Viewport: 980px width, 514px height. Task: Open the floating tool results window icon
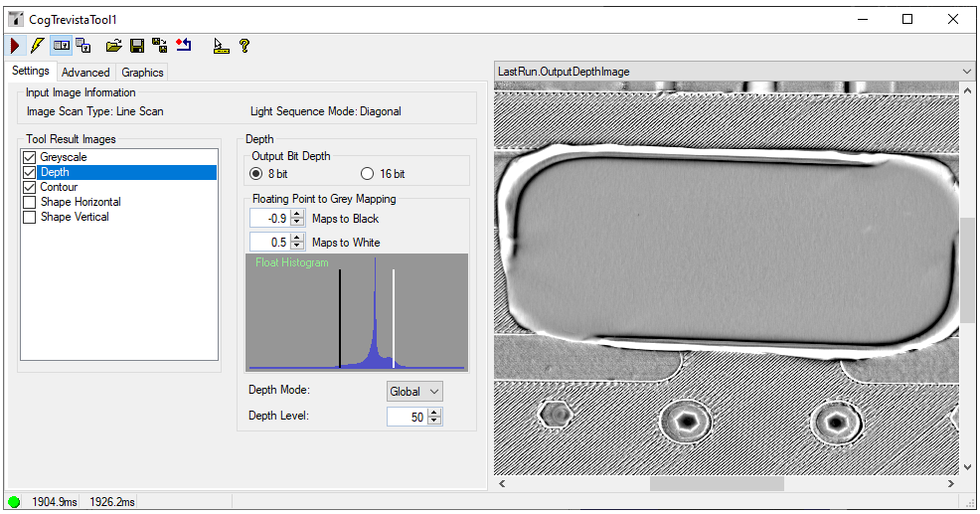click(x=84, y=46)
